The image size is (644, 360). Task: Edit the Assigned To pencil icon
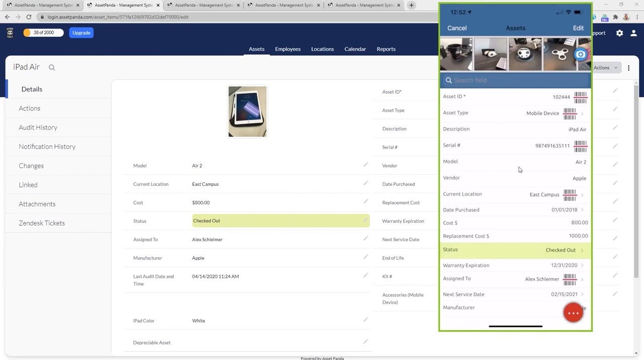366,239
